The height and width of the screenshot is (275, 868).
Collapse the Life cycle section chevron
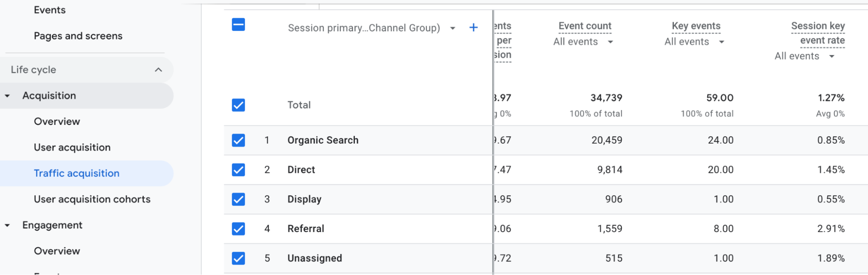(158, 70)
